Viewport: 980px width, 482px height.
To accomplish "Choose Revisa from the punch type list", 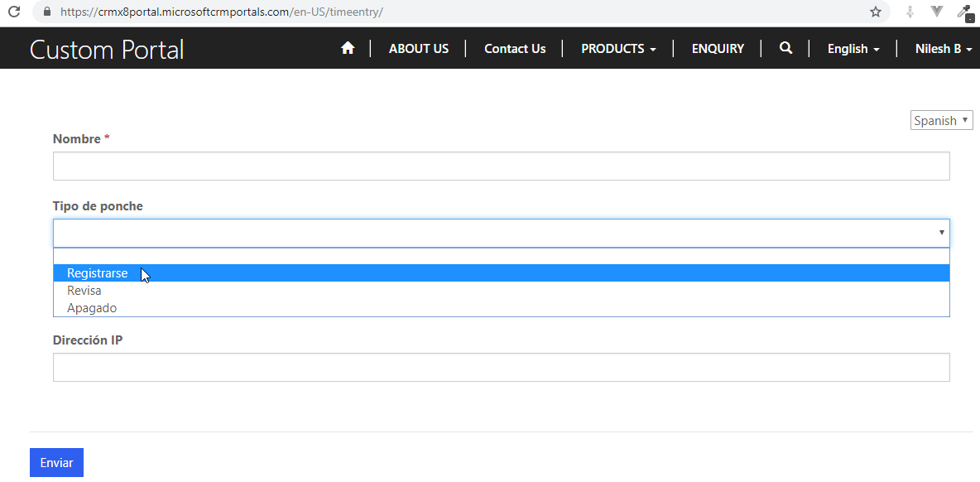I will coord(84,291).
